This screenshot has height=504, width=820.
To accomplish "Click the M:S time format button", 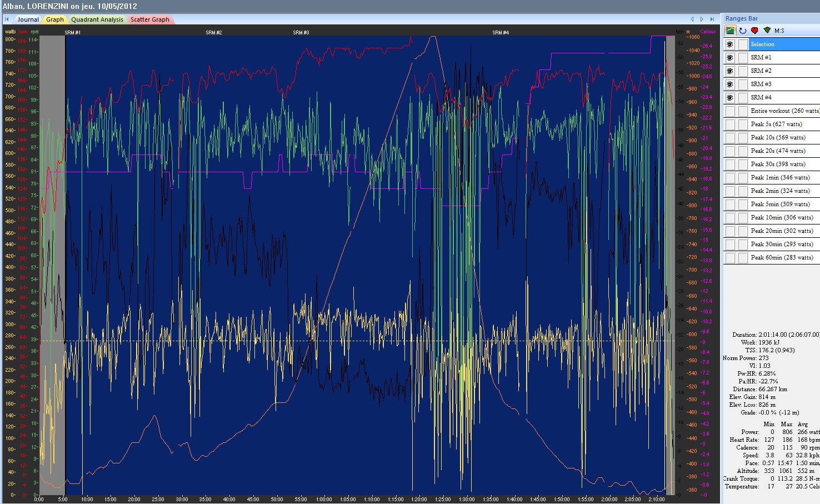I will [779, 31].
